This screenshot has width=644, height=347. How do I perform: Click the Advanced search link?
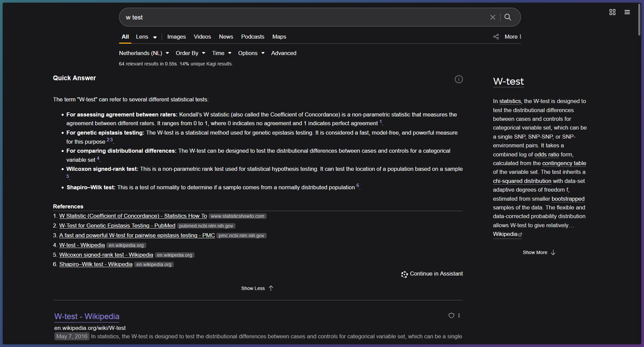(x=283, y=53)
